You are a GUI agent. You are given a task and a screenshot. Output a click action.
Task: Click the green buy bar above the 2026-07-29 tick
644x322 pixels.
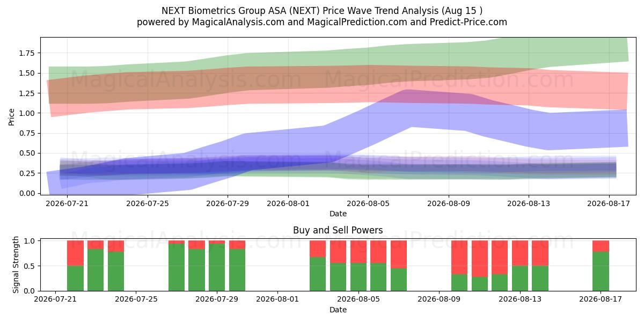(x=217, y=267)
